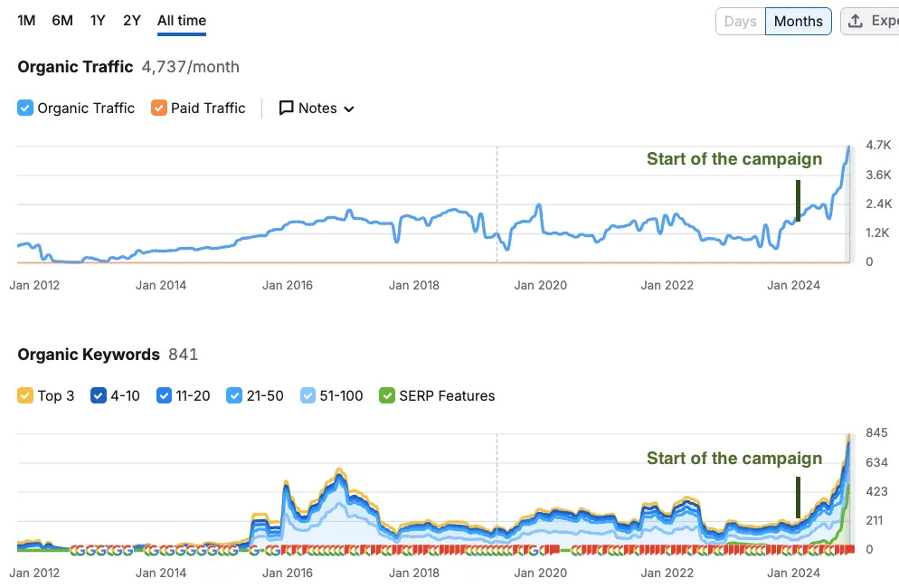899x588 pixels.
Task: Click the 4.7K traffic axis label
Action: (x=878, y=145)
